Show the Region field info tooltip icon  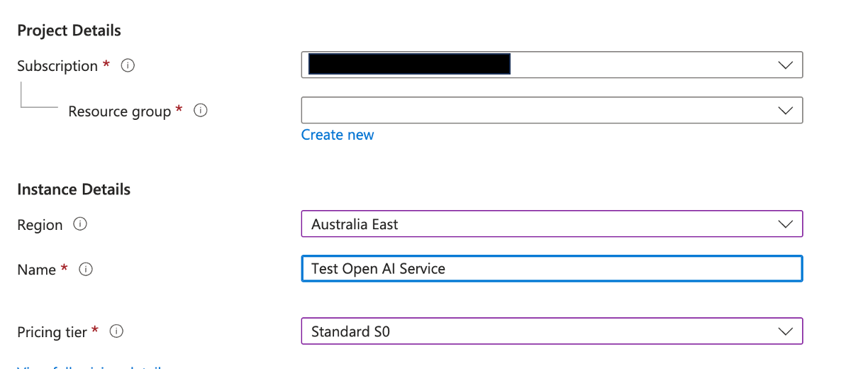(80, 224)
